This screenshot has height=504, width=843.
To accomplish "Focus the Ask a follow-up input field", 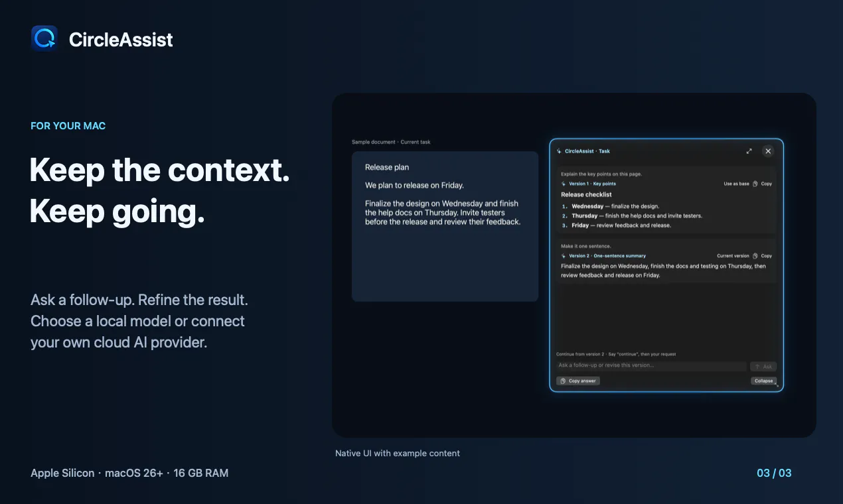I will 651,366.
